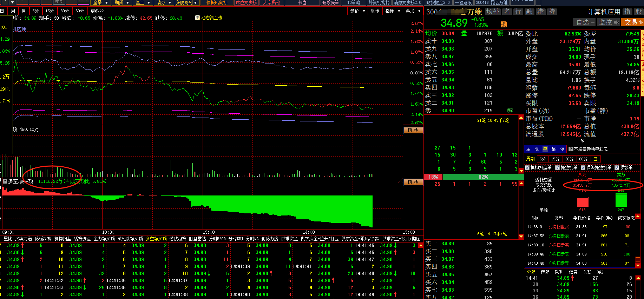Open the 场外 quote badge
644x299 pixels.
[x=492, y=12]
